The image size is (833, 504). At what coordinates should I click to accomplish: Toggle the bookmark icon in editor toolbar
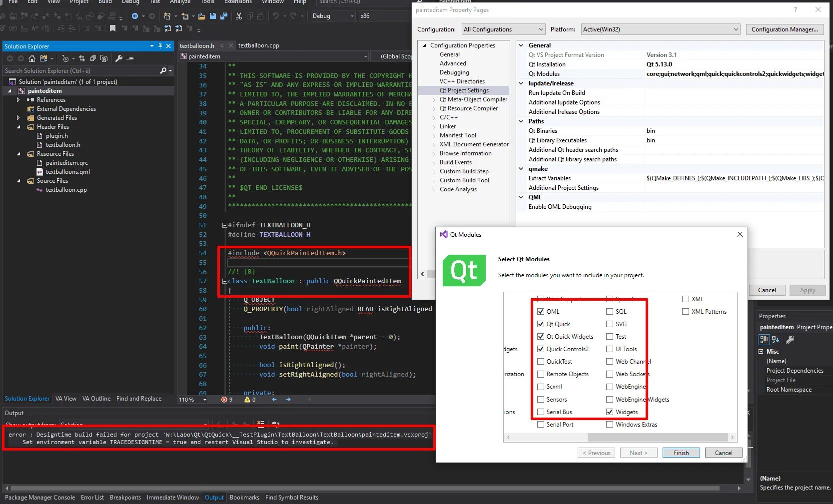click(x=112, y=28)
